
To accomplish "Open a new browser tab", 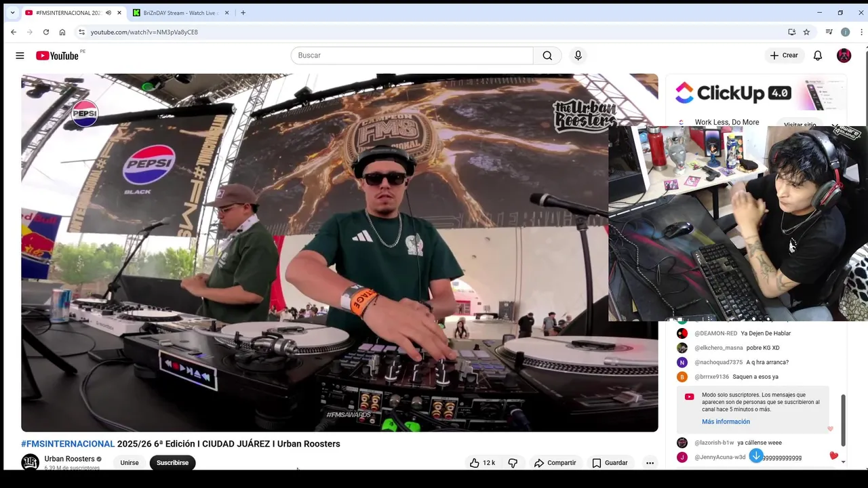I will point(243,13).
